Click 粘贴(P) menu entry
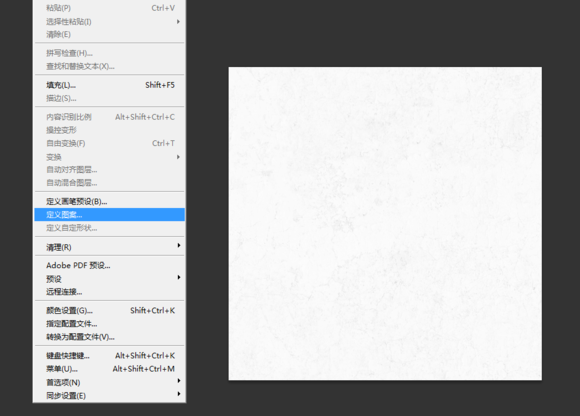 click(x=109, y=8)
